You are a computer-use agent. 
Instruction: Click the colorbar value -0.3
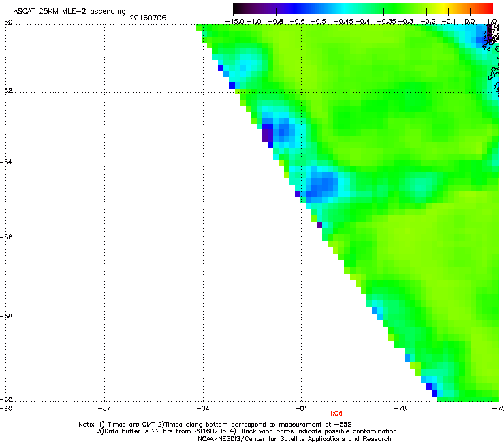(406, 22)
